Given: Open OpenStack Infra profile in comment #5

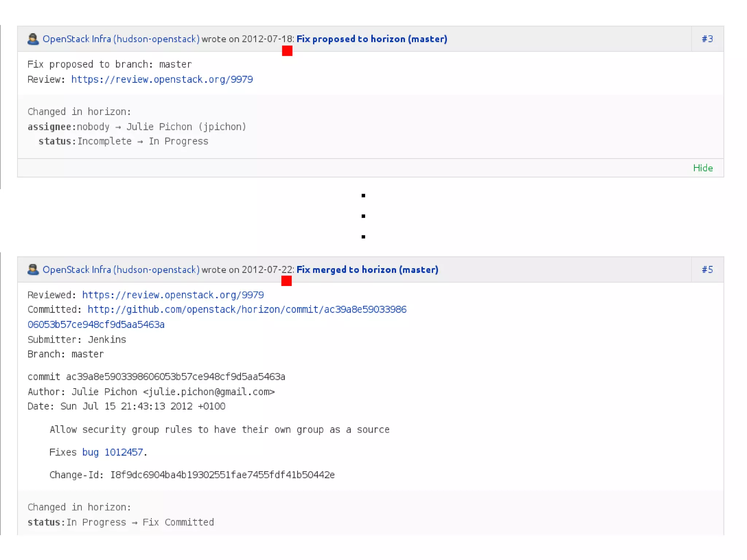Looking at the screenshot, I should [x=121, y=270].
